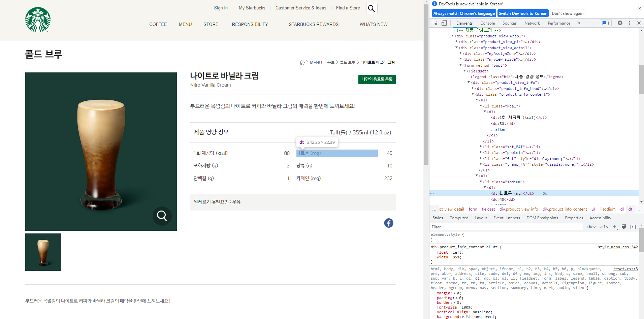Image resolution: width=644 pixels, height=319 pixels.
Task: Toggle the .cls element classes panel
Action: [604, 227]
